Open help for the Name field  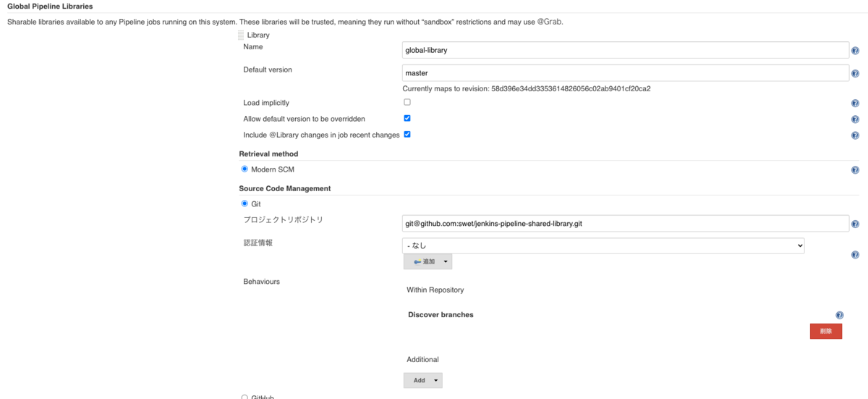tap(855, 51)
